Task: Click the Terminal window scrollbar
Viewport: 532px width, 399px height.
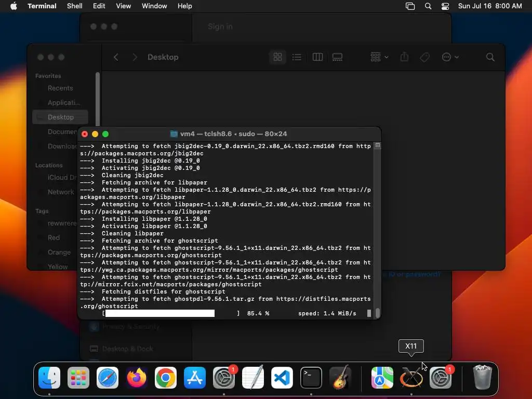Action: coord(377,313)
